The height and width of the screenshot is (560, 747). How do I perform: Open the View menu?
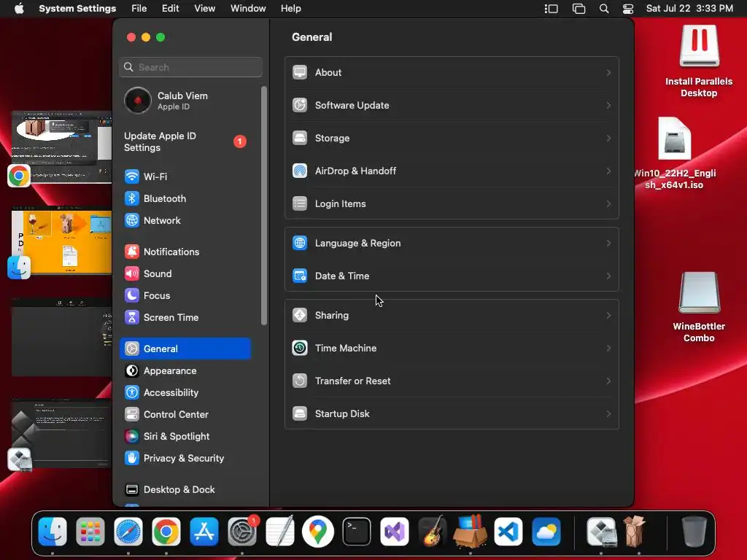click(x=204, y=9)
